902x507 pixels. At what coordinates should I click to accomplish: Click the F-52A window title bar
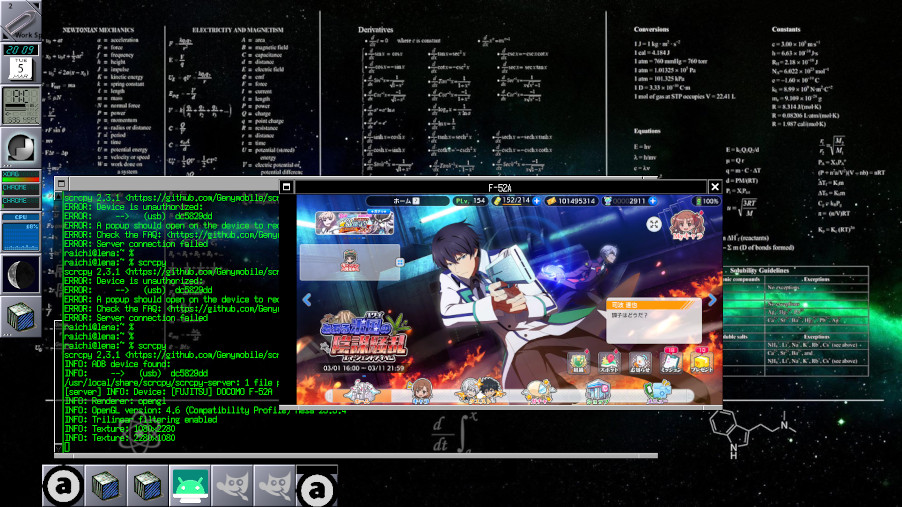[x=499, y=187]
